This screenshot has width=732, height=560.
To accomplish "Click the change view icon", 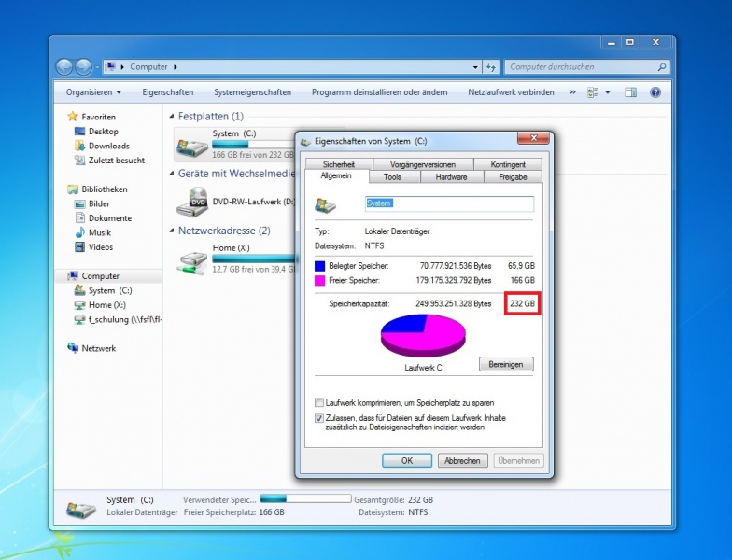I will click(x=593, y=92).
